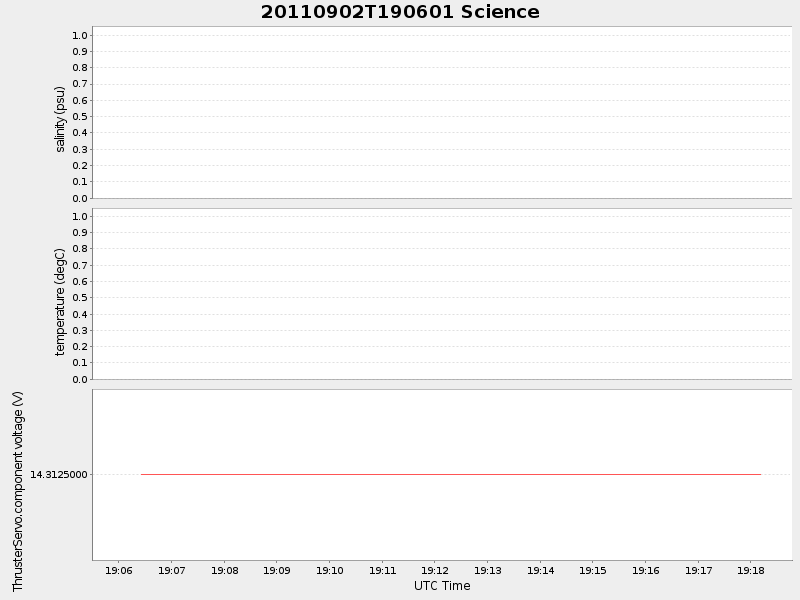Click the 19:10 time tick label
Viewport: 800px width, 600px height.
(x=330, y=570)
